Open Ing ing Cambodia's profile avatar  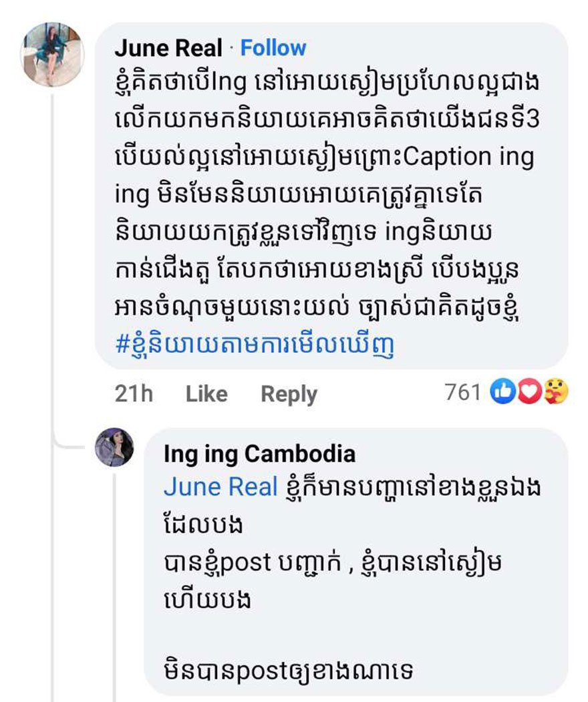click(115, 446)
